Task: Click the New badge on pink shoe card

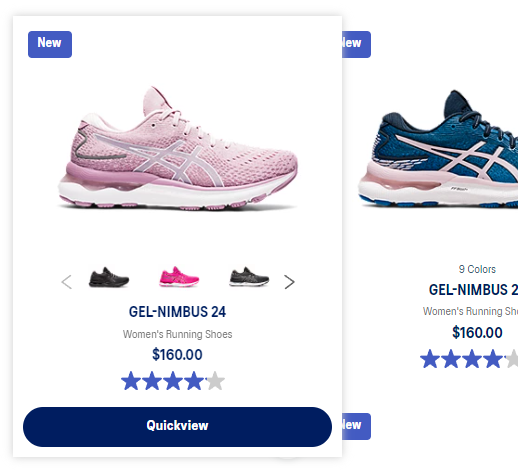Action: click(x=50, y=44)
